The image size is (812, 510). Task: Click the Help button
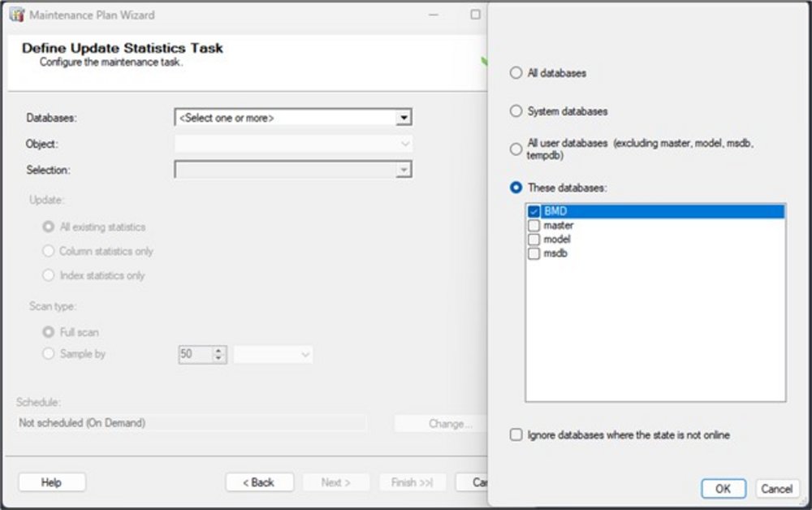51,482
